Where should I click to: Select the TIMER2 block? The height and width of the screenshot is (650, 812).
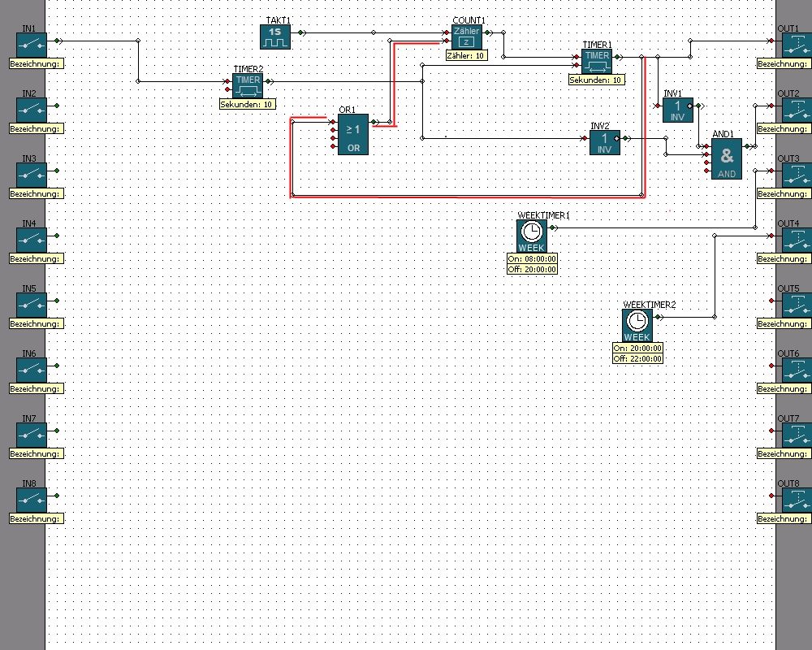pyautogui.click(x=248, y=85)
